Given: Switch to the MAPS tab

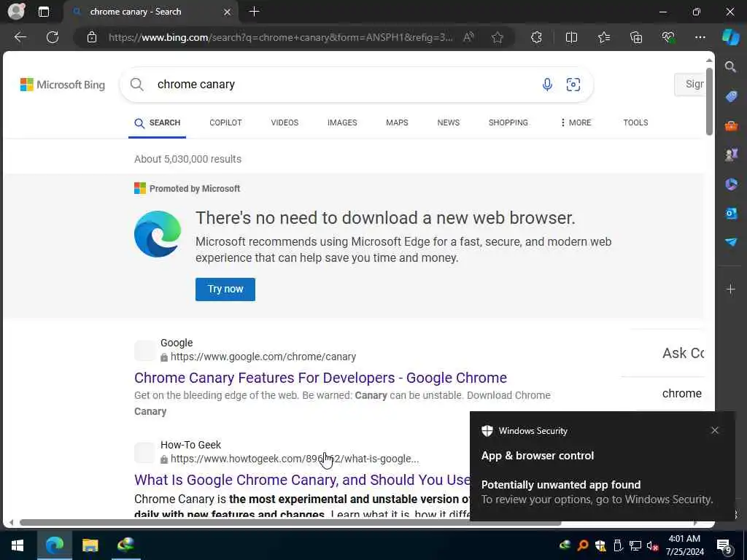Looking at the screenshot, I should click(397, 122).
